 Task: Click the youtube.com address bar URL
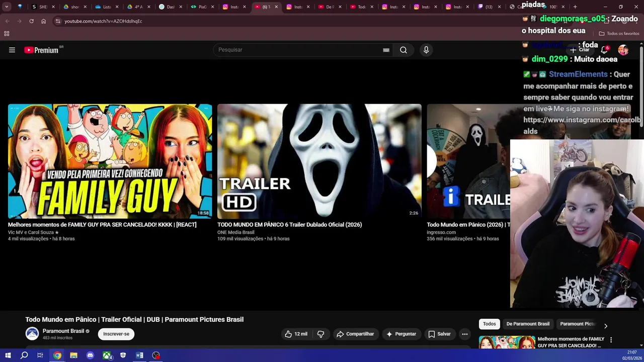[x=103, y=21]
